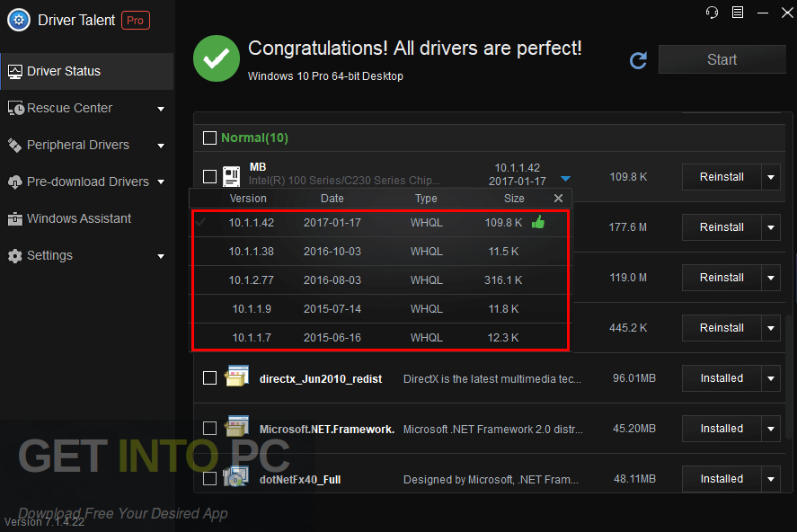The image size is (797, 532).
Task: Tick the directx_Jun2010_redist checkbox
Action: pos(209,378)
